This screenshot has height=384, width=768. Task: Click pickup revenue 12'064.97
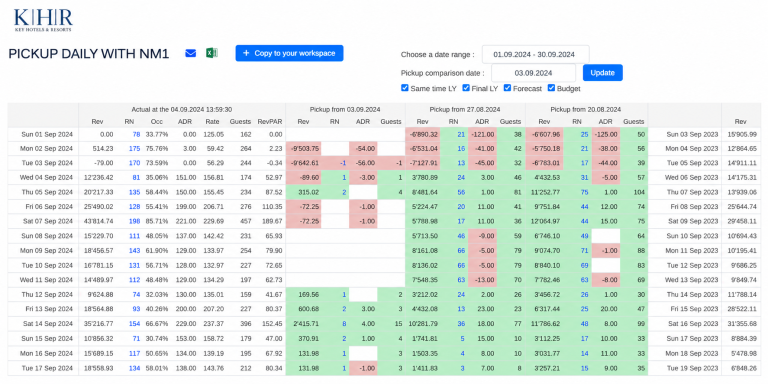[x=544, y=221]
